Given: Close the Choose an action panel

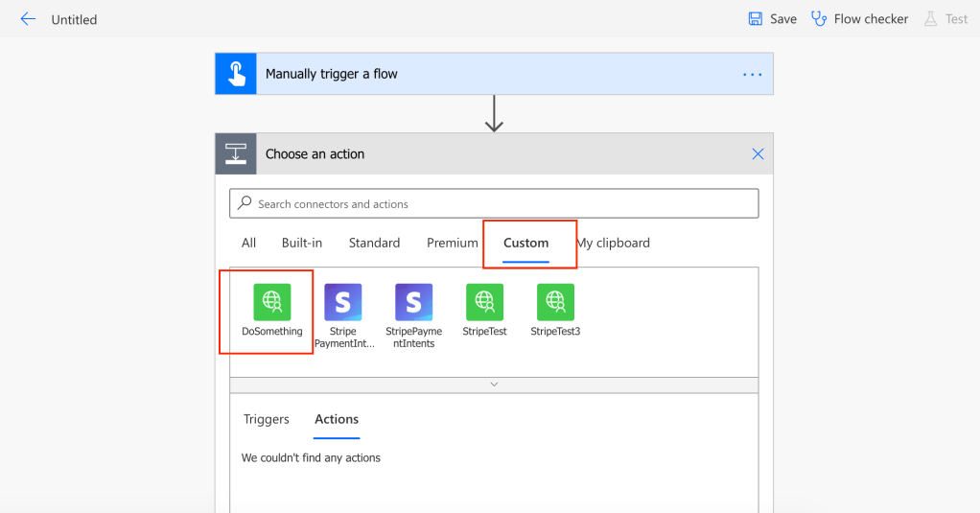Looking at the screenshot, I should 758,153.
